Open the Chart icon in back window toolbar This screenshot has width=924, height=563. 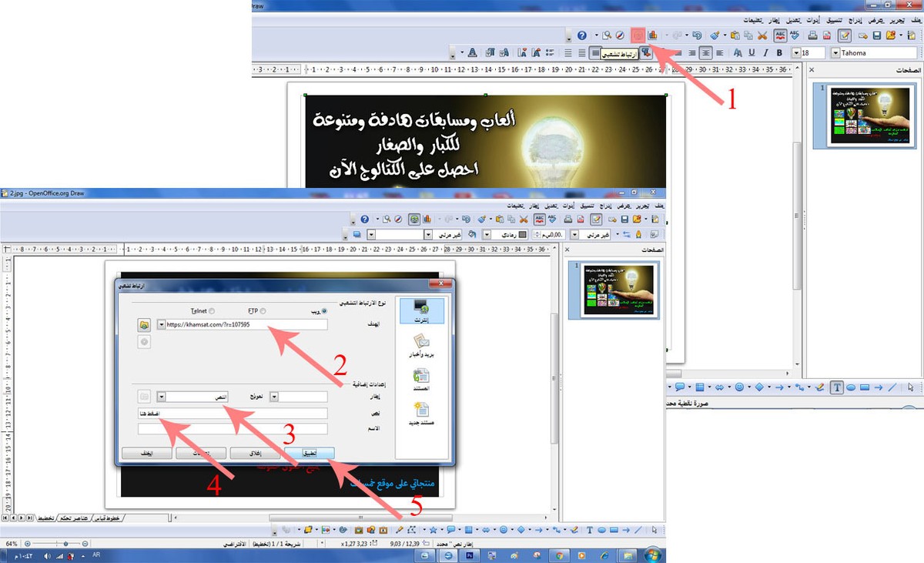pos(653,35)
